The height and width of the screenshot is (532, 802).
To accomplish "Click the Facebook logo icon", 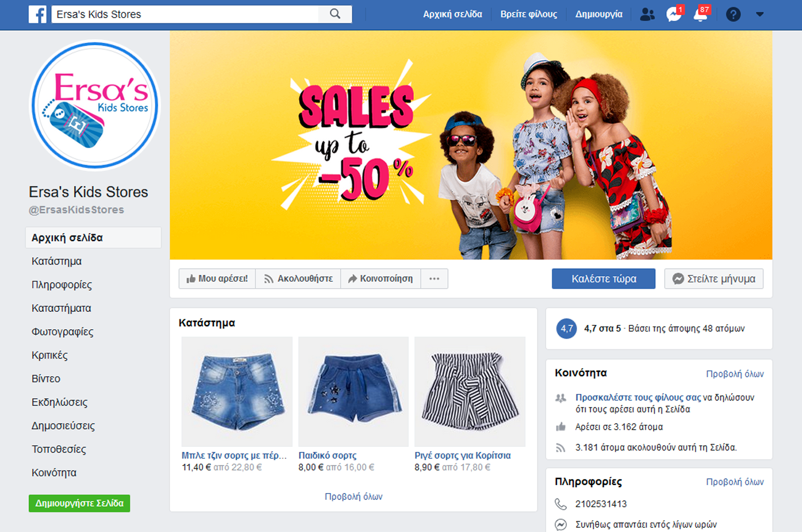I will 38,14.
